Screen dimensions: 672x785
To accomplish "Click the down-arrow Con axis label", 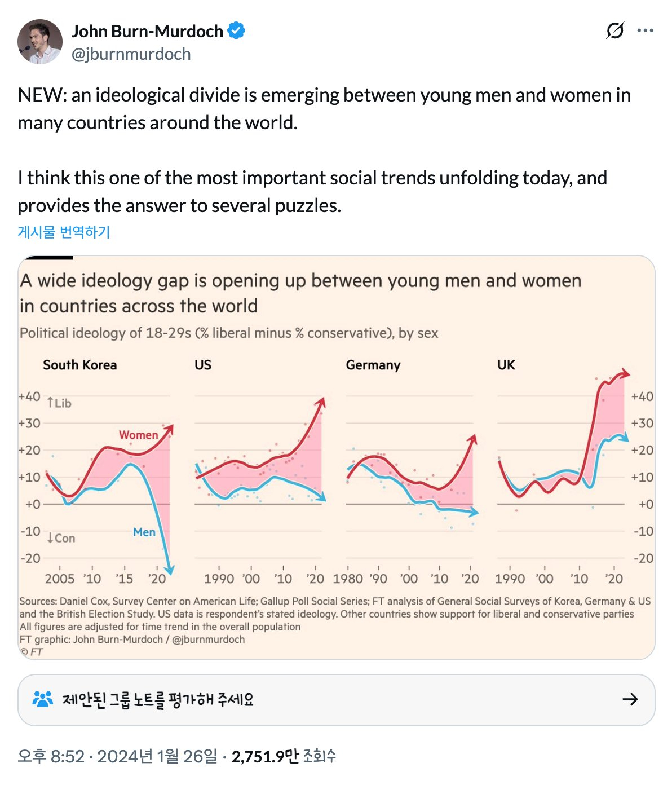I will click(61, 538).
